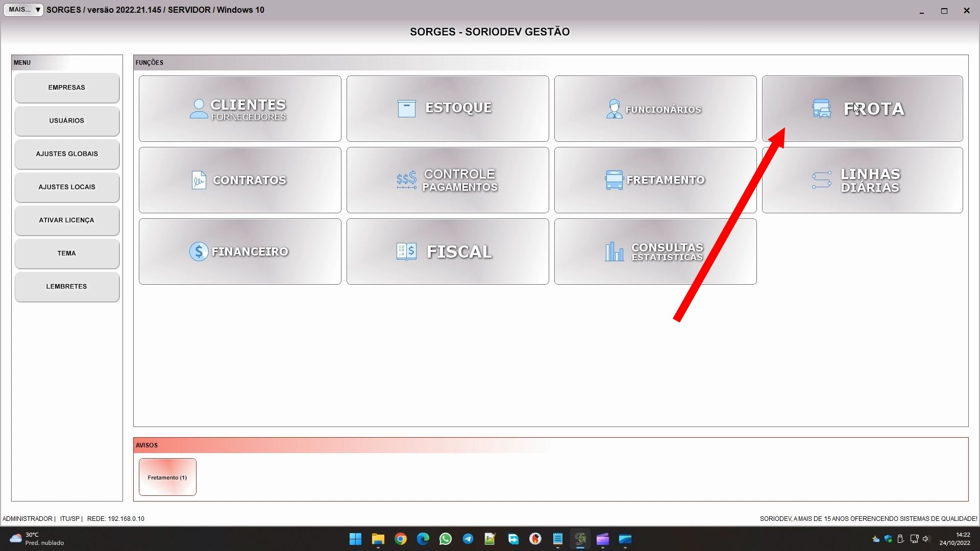The height and width of the screenshot is (551, 980).
Task: Open File Explorer from the taskbar
Action: (x=378, y=539)
